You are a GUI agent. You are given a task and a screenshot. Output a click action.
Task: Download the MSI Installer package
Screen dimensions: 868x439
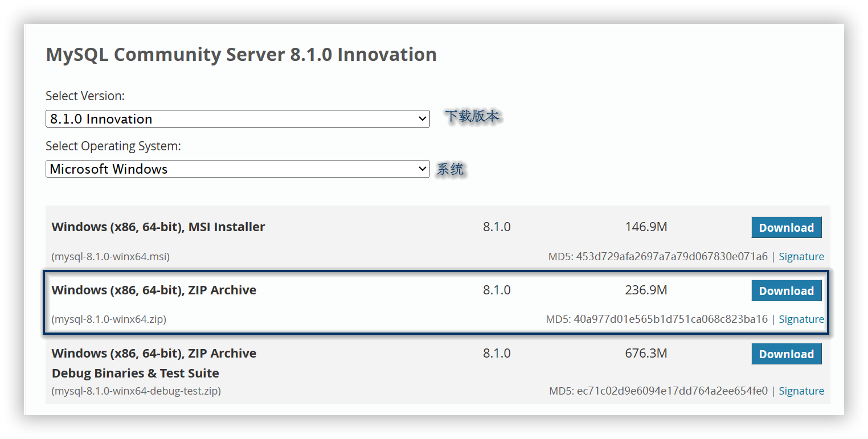tap(787, 228)
